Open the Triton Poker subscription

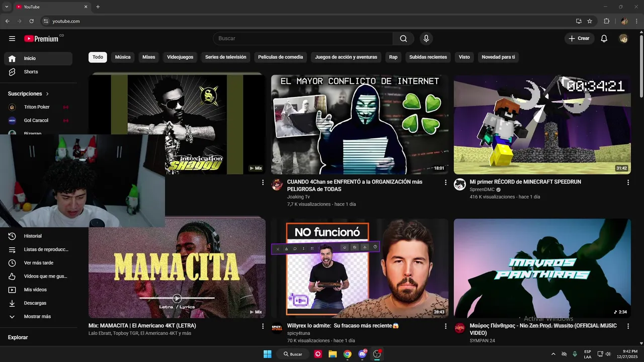(x=38, y=107)
